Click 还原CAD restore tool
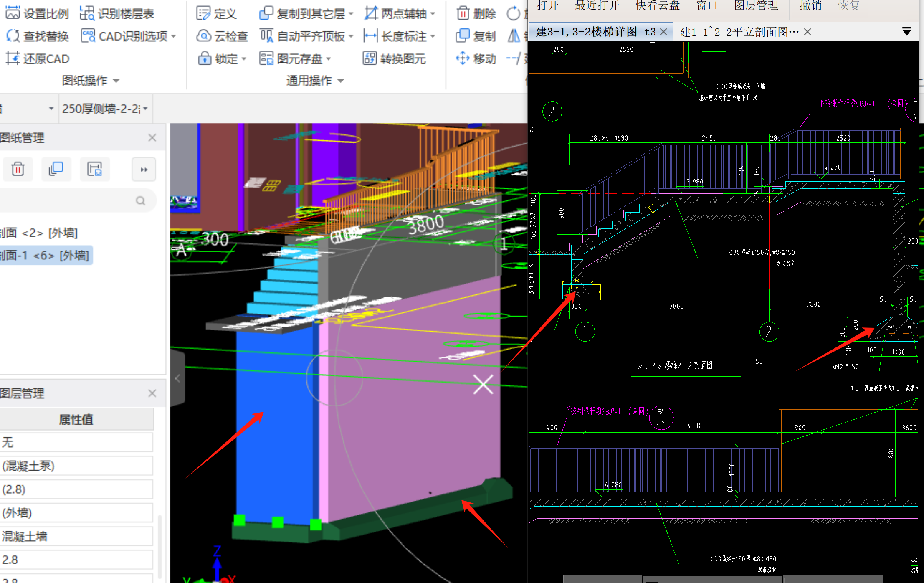 tap(37, 59)
